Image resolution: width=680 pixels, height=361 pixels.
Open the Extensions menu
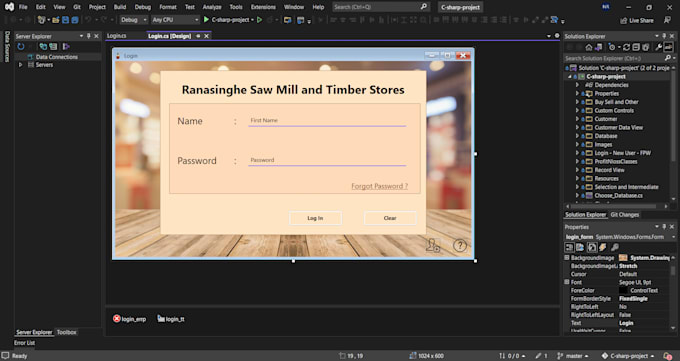click(x=263, y=7)
